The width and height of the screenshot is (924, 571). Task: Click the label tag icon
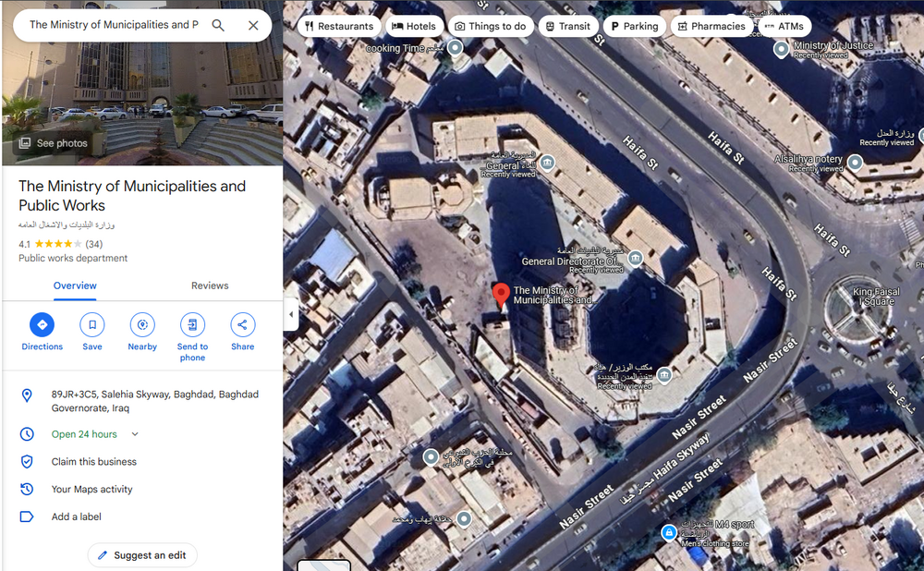coord(27,516)
